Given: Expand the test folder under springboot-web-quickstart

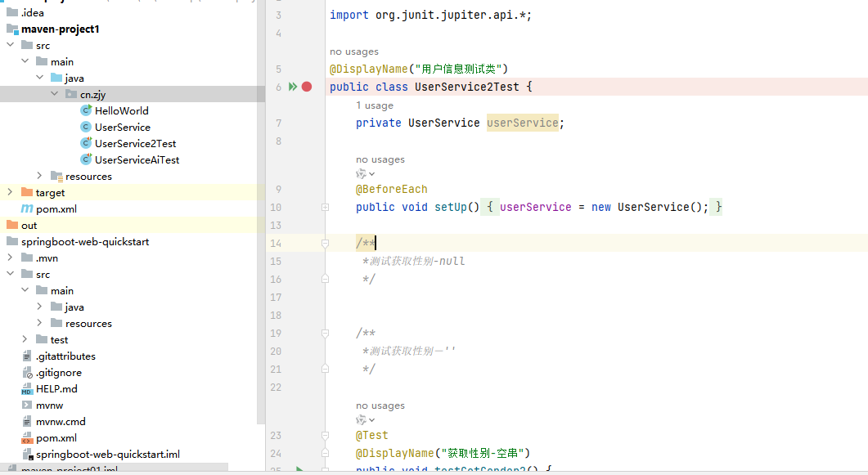Looking at the screenshot, I should (25, 339).
